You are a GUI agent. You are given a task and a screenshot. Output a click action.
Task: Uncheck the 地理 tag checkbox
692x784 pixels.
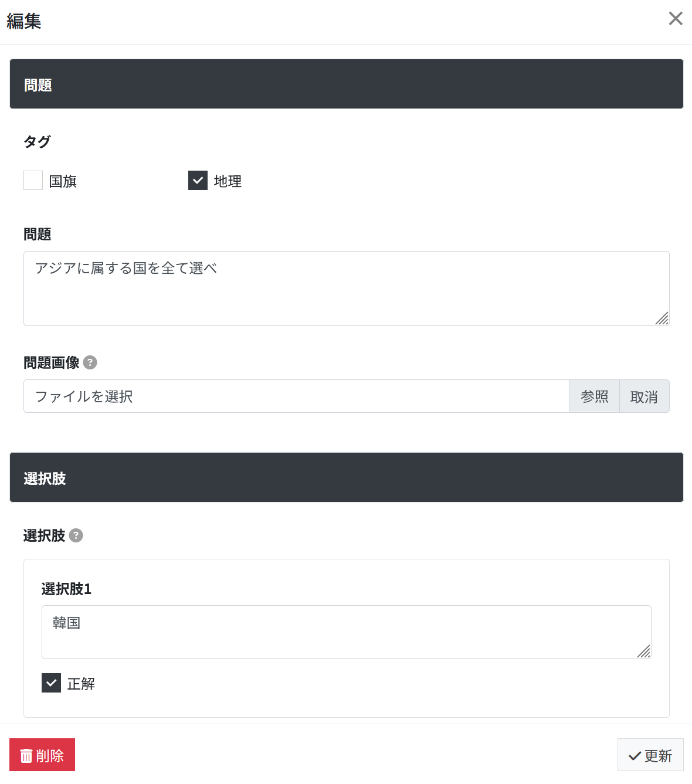click(198, 181)
